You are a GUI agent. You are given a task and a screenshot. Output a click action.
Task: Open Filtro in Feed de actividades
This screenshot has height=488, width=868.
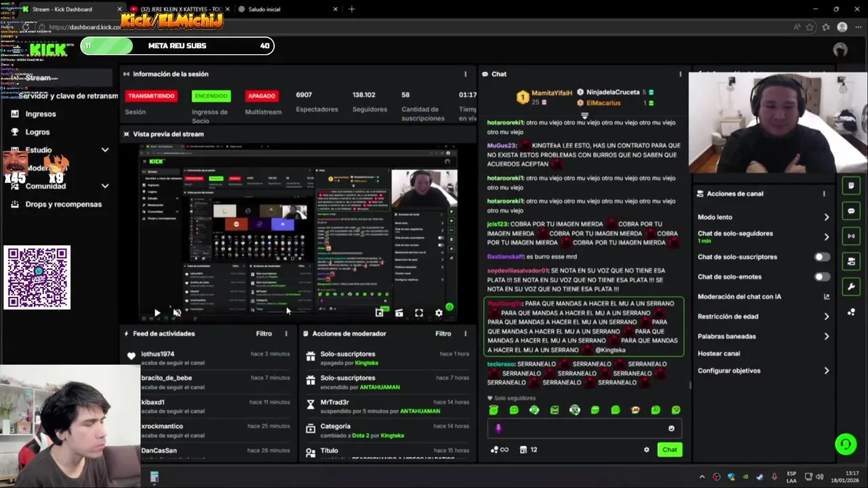pos(264,333)
